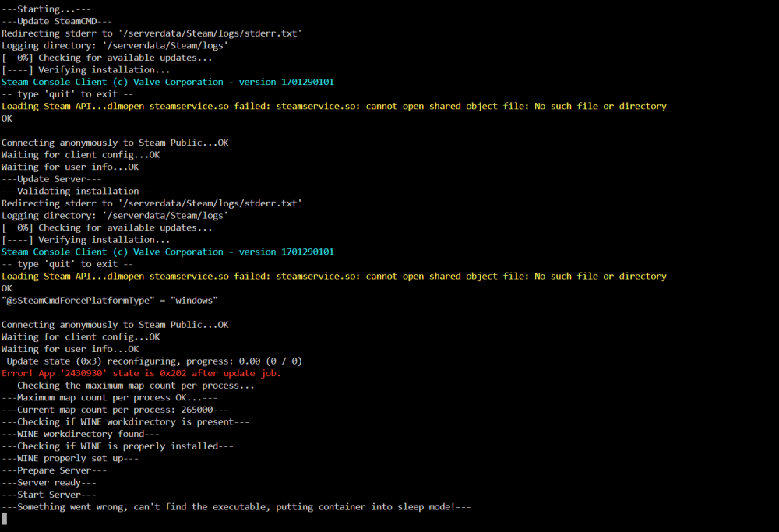This screenshot has height=532, width=779.
Task: Select the '---Server ready---' line
Action: click(x=48, y=482)
